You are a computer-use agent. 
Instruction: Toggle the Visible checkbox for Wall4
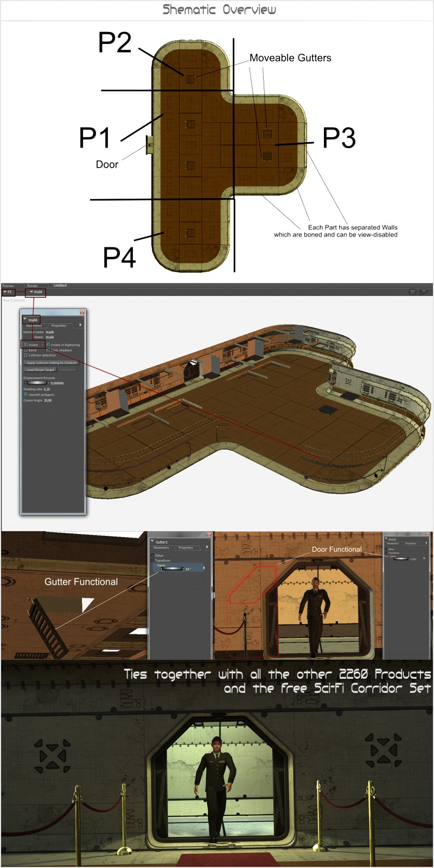(x=25, y=344)
